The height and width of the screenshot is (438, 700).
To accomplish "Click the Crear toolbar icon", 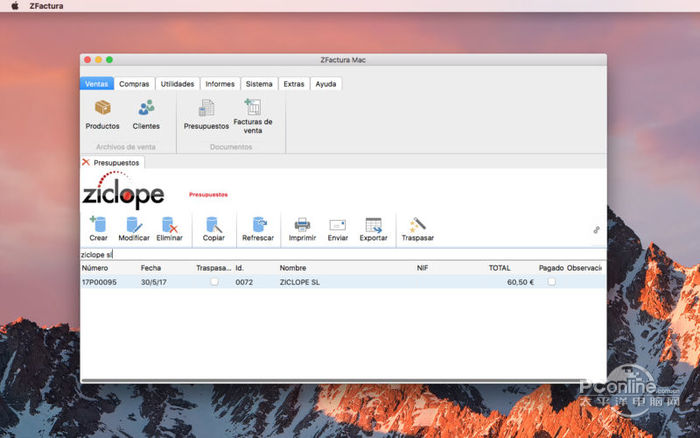I will (98, 225).
